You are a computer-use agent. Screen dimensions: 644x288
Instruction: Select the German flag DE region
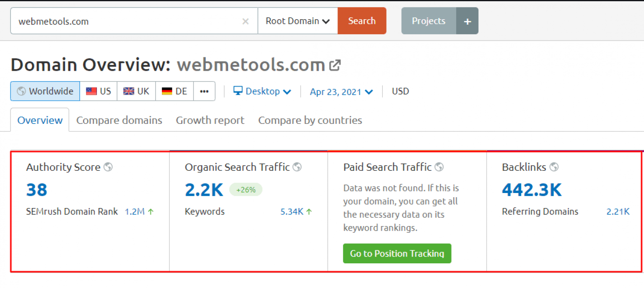coord(174,91)
